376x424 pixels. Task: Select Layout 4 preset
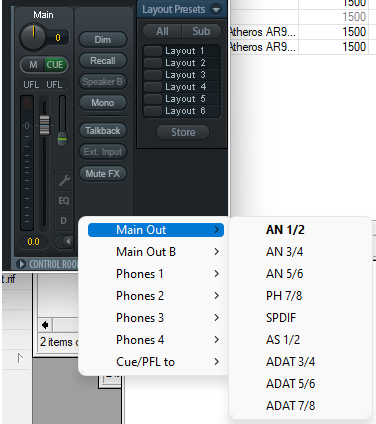click(182, 87)
